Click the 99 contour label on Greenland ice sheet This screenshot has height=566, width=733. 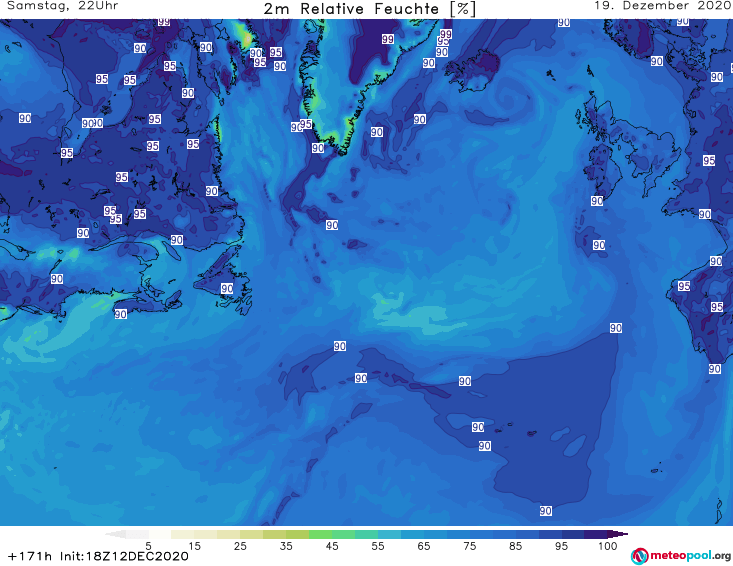pos(388,39)
